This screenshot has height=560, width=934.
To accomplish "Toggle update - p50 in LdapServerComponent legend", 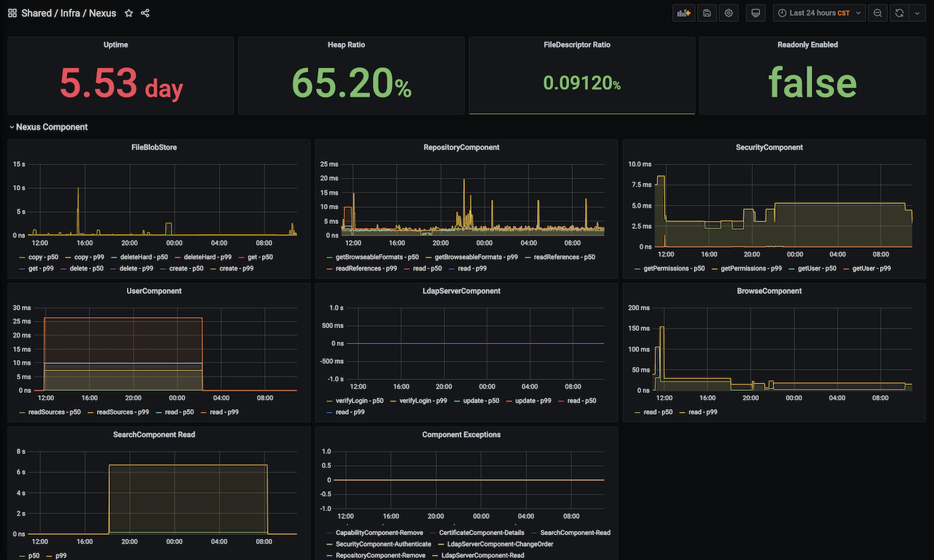I will pyautogui.click(x=482, y=401).
